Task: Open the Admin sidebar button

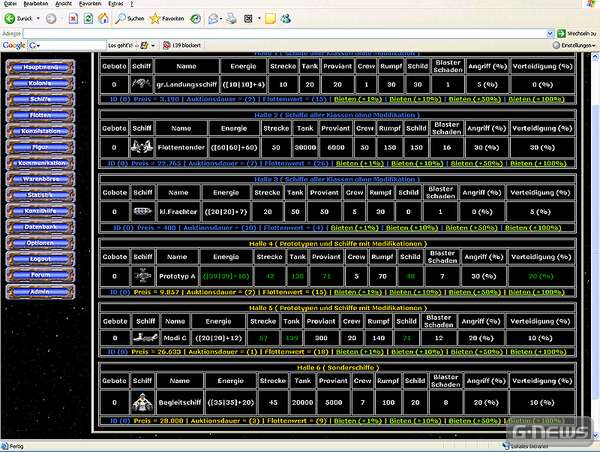Action: [41, 292]
